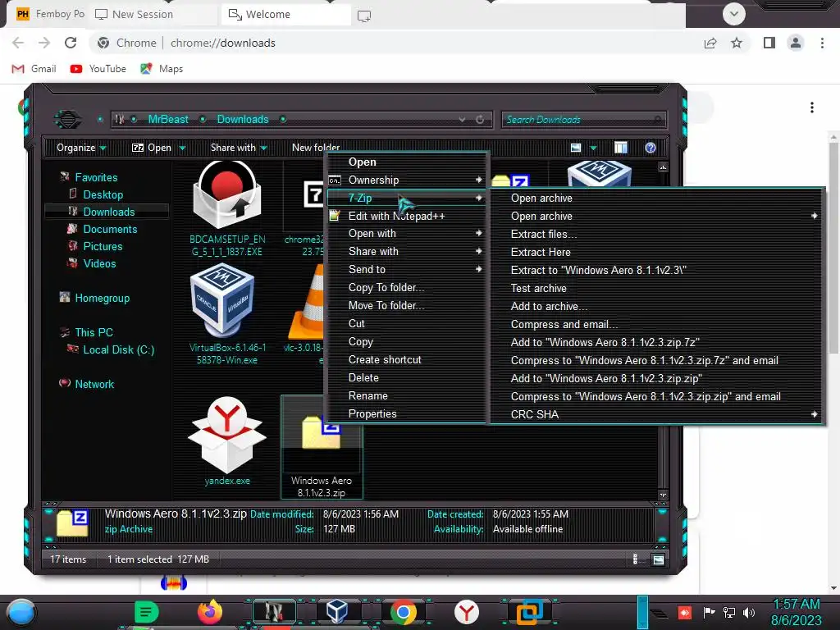Expand Ownership submenu in context menu
This screenshot has width=840, height=630.
click(406, 180)
